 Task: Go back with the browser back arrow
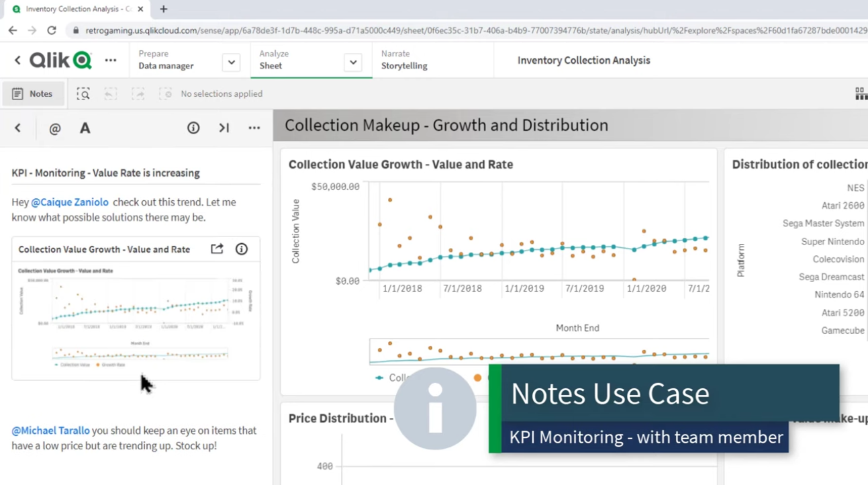[13, 30]
